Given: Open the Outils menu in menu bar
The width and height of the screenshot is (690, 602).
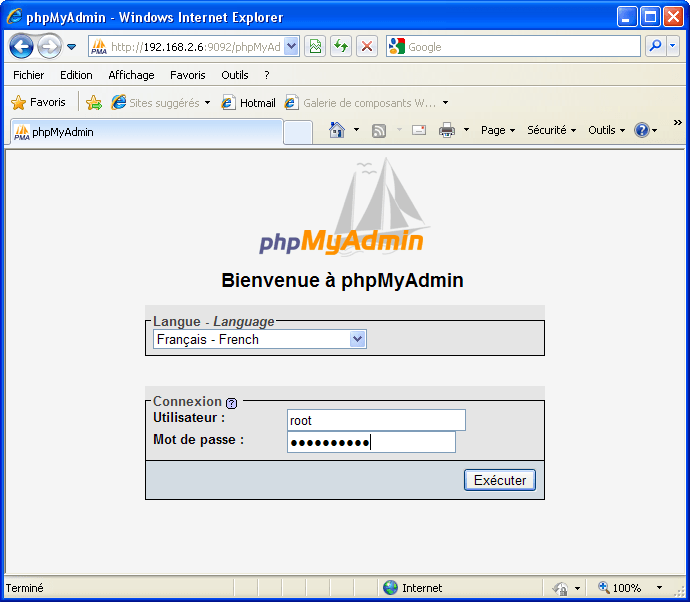Looking at the screenshot, I should tap(235, 75).
